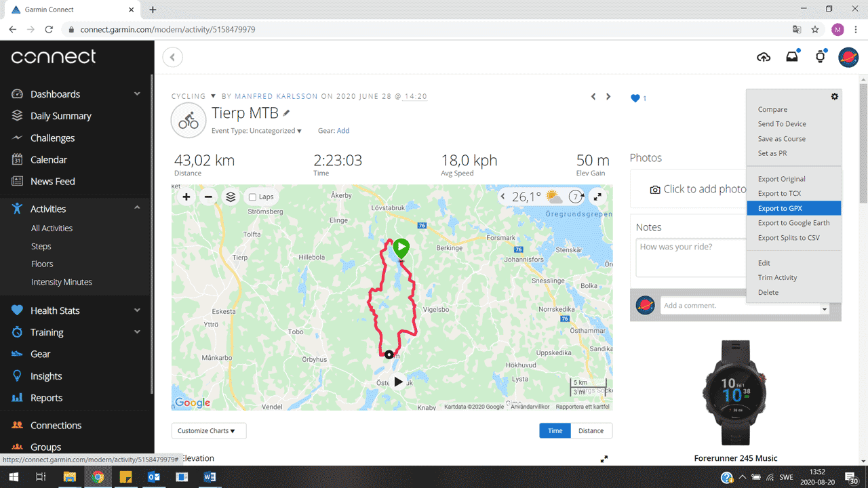Edit activity name with pencil icon
868x488 pixels.
click(x=287, y=113)
